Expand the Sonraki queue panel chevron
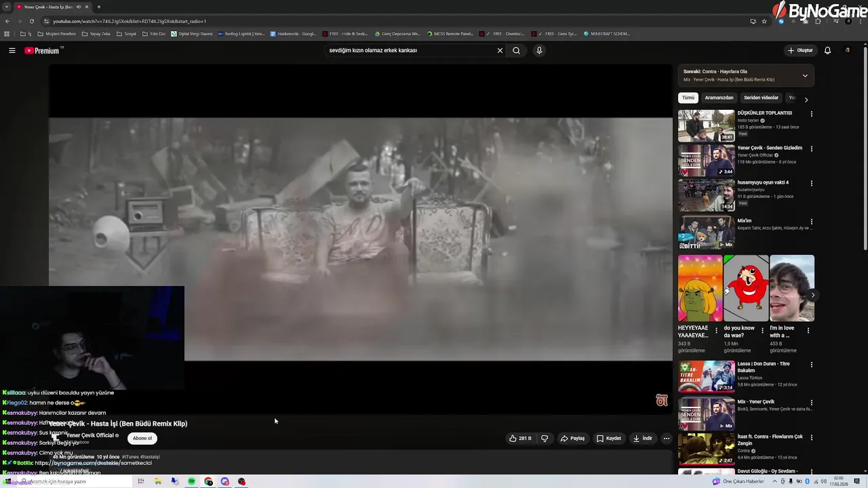The width and height of the screenshot is (868, 488). click(x=805, y=75)
